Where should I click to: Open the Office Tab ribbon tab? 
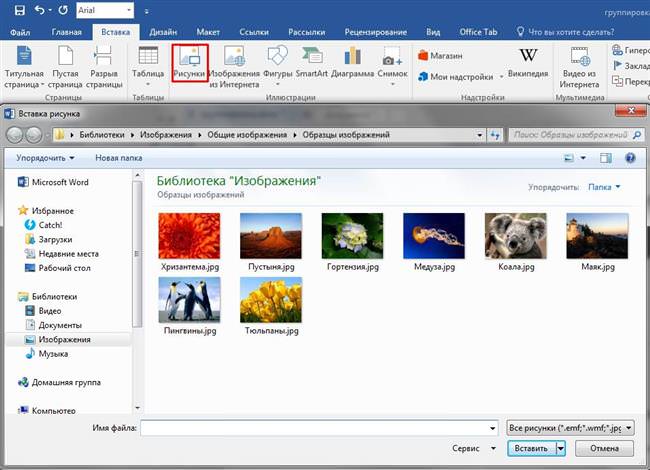(x=478, y=32)
